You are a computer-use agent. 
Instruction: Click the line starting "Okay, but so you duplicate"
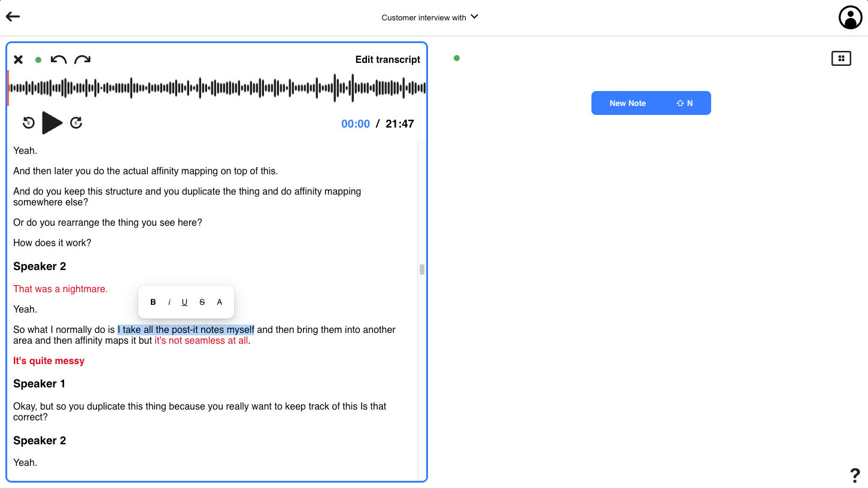[x=200, y=412]
